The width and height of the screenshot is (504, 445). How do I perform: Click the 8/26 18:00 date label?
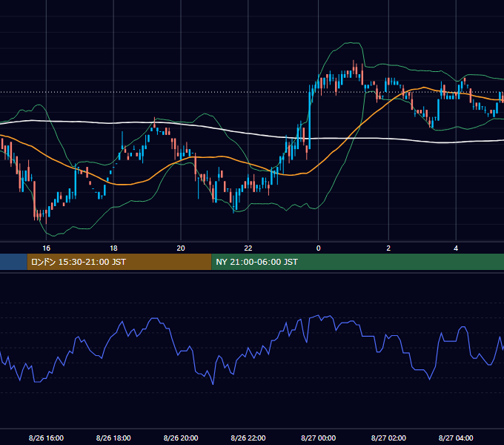[x=113, y=438]
